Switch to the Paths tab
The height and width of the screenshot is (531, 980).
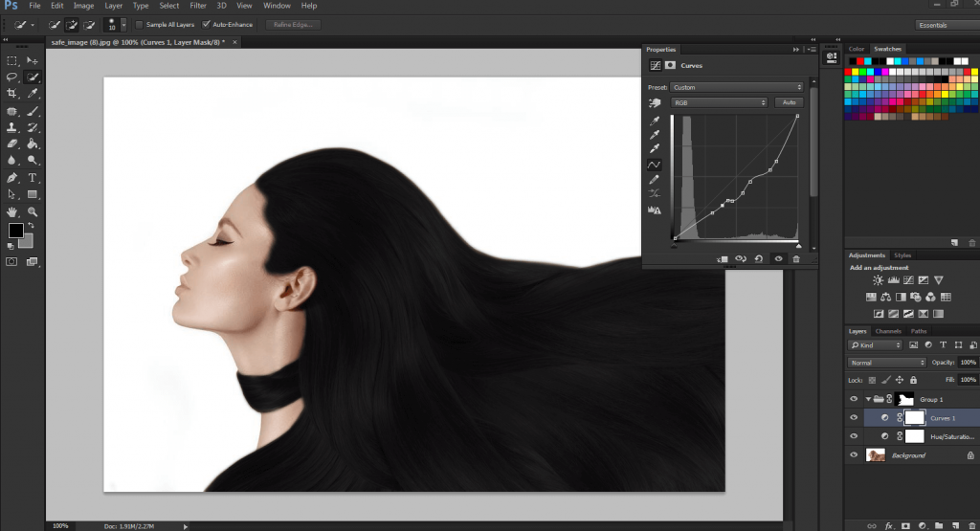pos(919,331)
